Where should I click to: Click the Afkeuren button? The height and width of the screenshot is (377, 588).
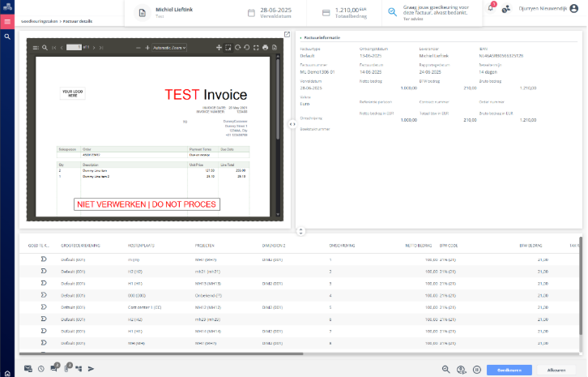pos(556,370)
